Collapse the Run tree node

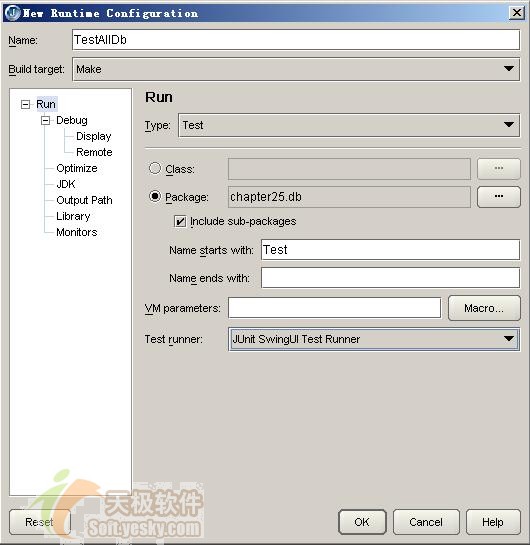[25, 104]
